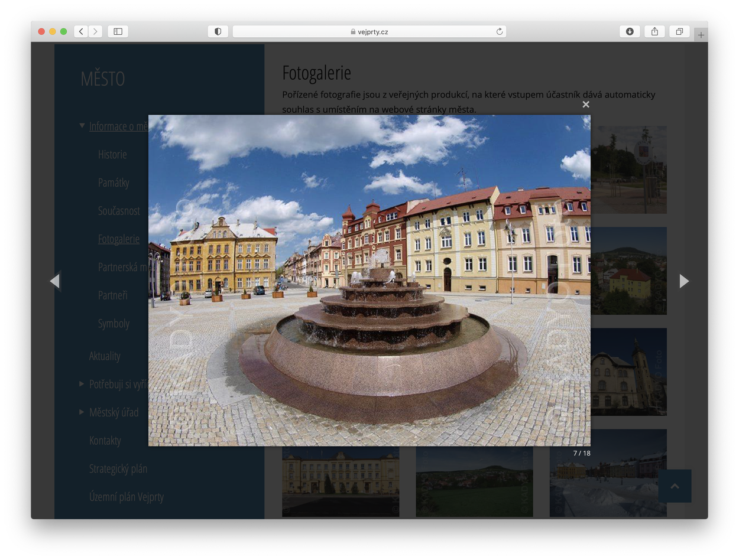This screenshot has height=560, width=739.
Task: Toggle the Safari sidebar
Action: (x=118, y=32)
